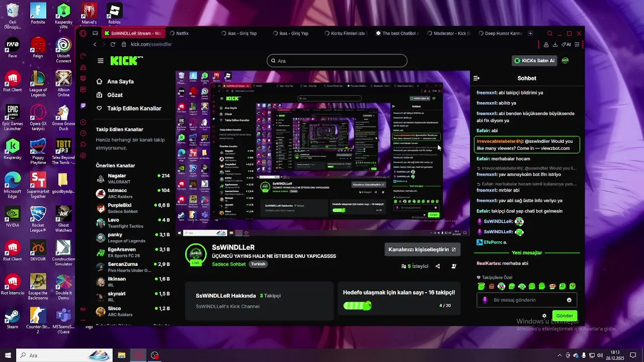This screenshot has height=362, width=644.
Task: Click browser back arrow
Action: tap(95, 44)
